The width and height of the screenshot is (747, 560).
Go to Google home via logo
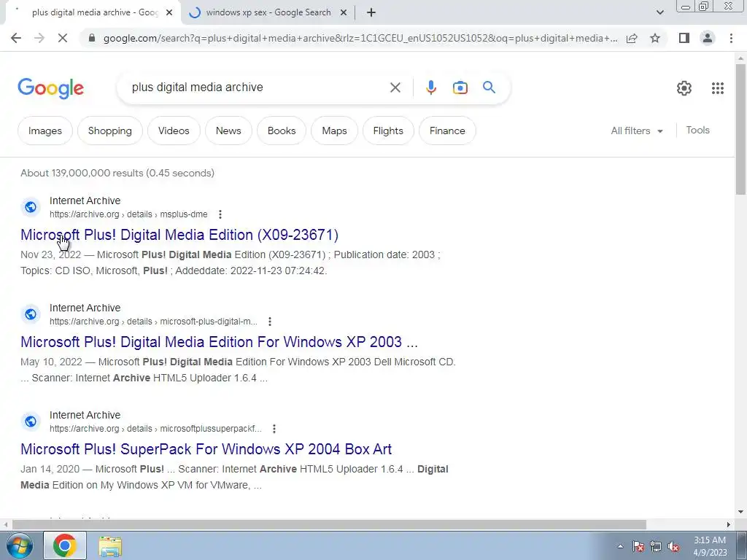51,88
